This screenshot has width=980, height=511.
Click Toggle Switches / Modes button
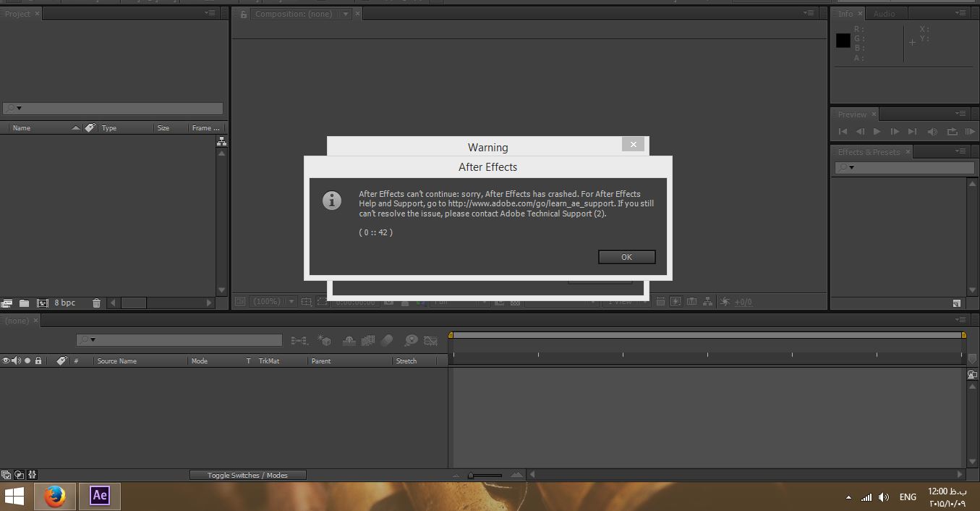pyautogui.click(x=247, y=476)
